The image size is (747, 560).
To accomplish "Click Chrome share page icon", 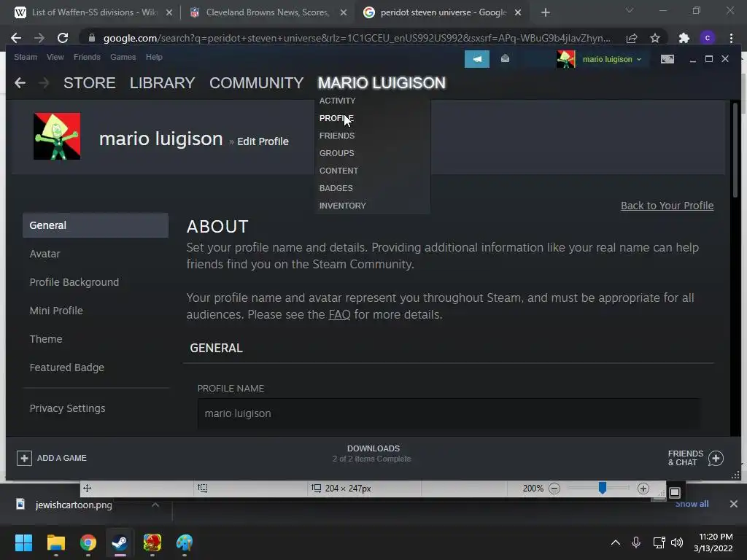I will pyautogui.click(x=632, y=38).
